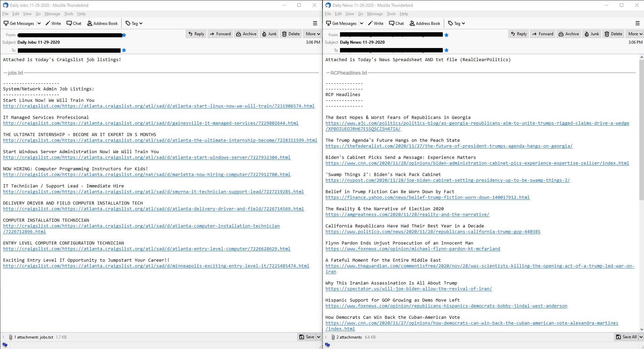The height and width of the screenshot is (349, 644).
Task: Open the Tag menu in Daily News window
Action: [x=457, y=24]
